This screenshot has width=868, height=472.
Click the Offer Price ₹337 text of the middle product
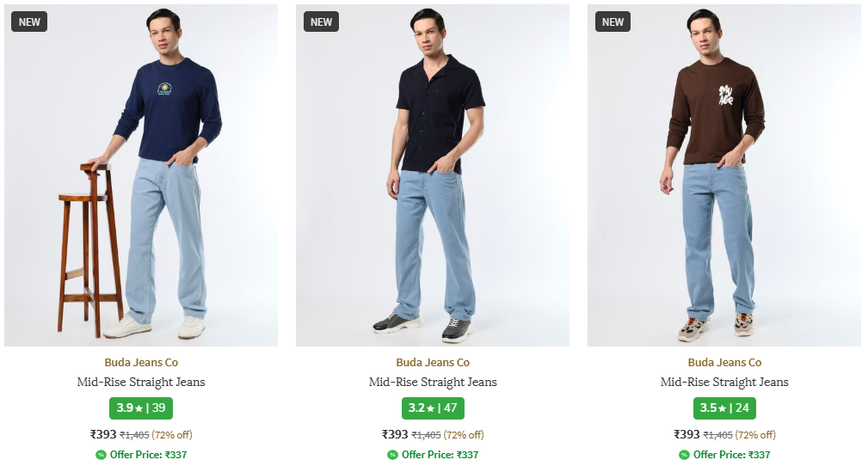[440, 455]
